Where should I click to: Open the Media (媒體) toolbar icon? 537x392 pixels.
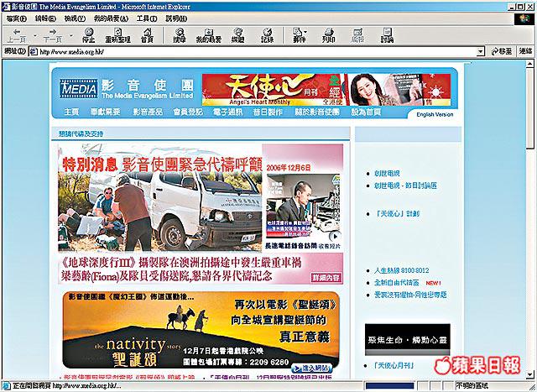pos(238,35)
